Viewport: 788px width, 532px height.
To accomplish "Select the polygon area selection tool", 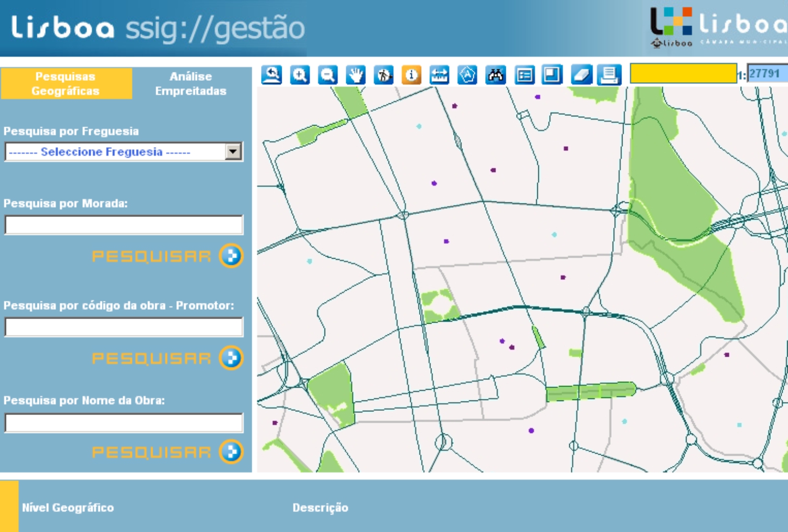I will (467, 75).
